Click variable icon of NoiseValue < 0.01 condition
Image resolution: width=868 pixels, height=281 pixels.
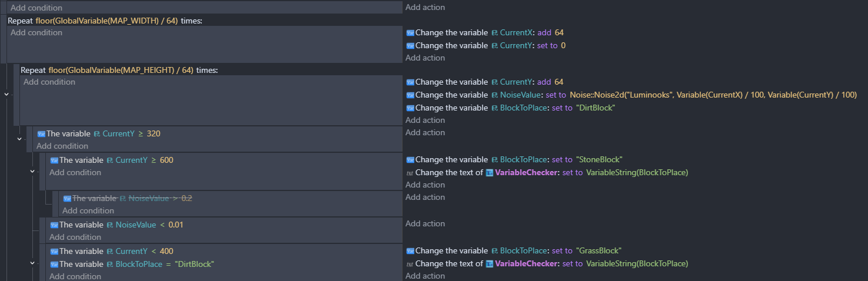tap(54, 225)
